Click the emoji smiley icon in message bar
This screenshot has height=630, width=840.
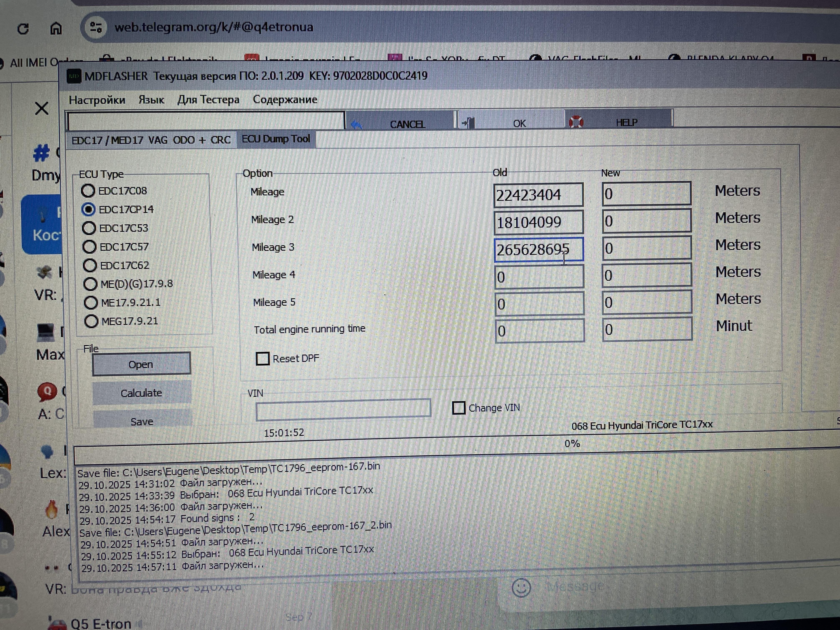point(521,587)
